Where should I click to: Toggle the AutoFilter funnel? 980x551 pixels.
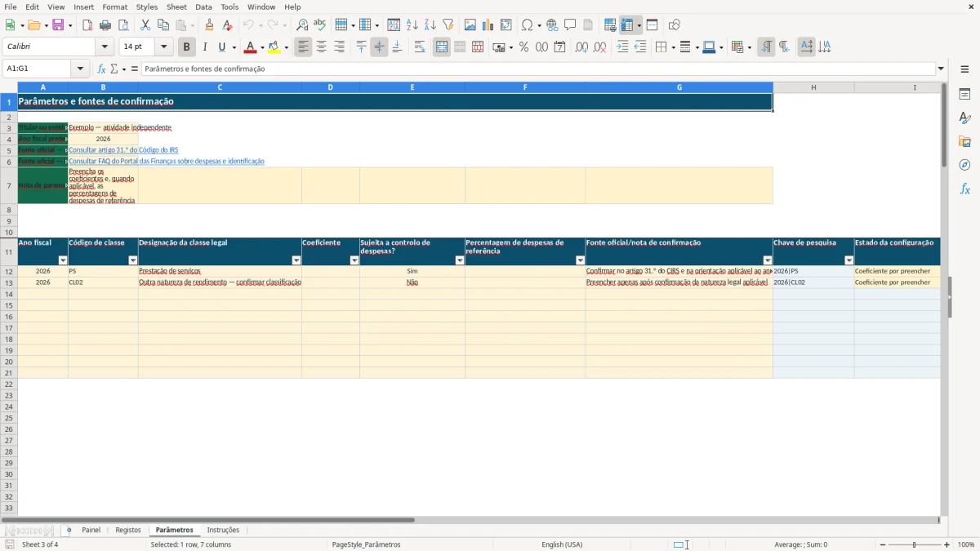click(x=448, y=25)
